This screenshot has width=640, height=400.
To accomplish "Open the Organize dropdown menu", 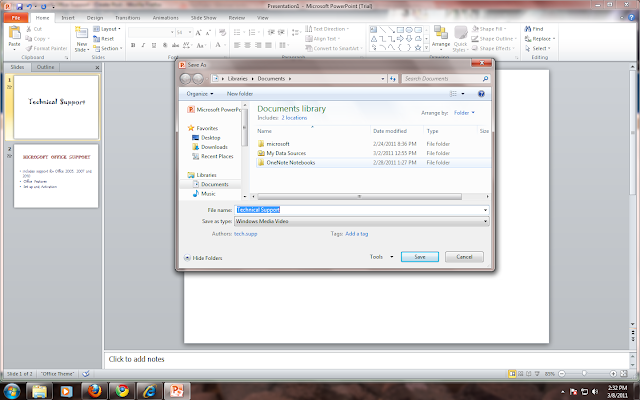I will pos(200,94).
